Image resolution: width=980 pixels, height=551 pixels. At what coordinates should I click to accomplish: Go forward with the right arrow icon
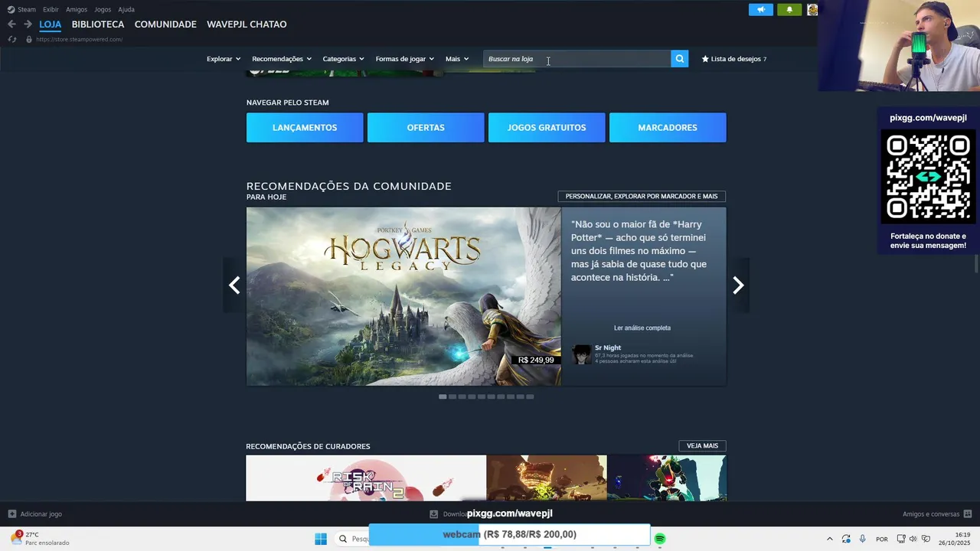point(28,24)
